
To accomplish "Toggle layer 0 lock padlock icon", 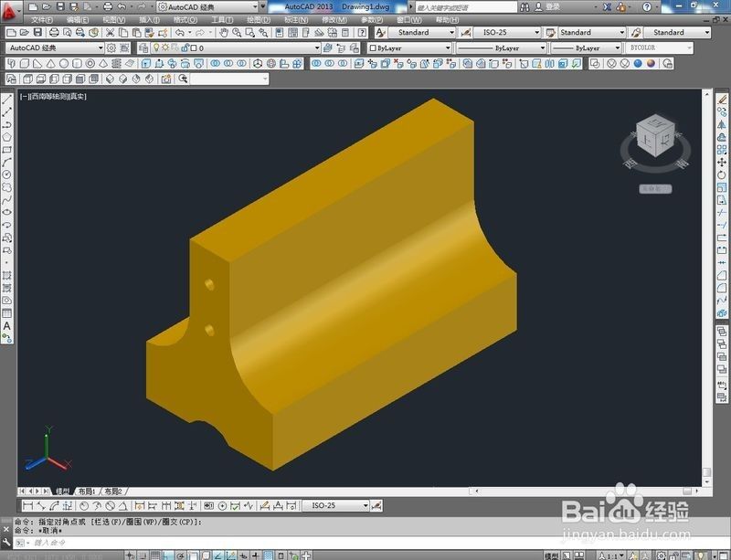I will [x=185, y=48].
